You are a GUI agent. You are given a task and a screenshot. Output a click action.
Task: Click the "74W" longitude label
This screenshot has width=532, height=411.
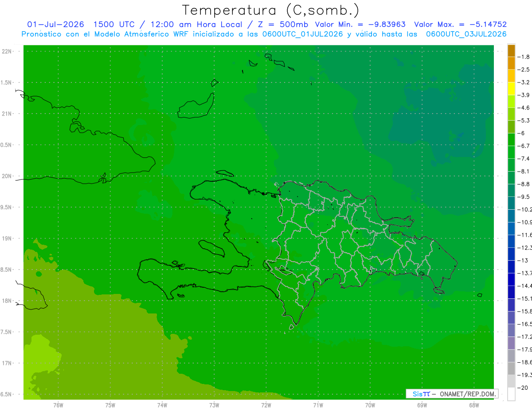[162, 405]
